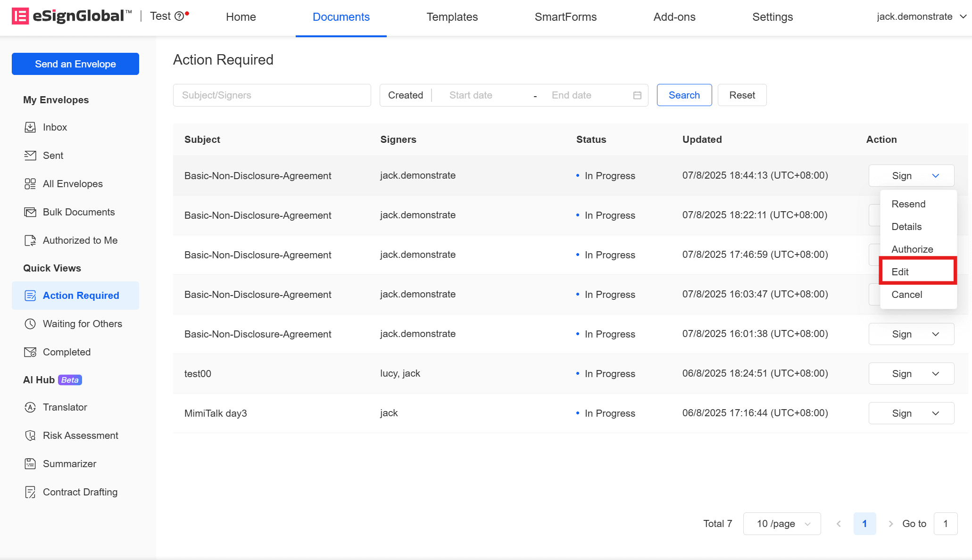Image resolution: width=972 pixels, height=560 pixels.
Task: Expand Sign dropdown arrow for test00 row
Action: point(936,374)
